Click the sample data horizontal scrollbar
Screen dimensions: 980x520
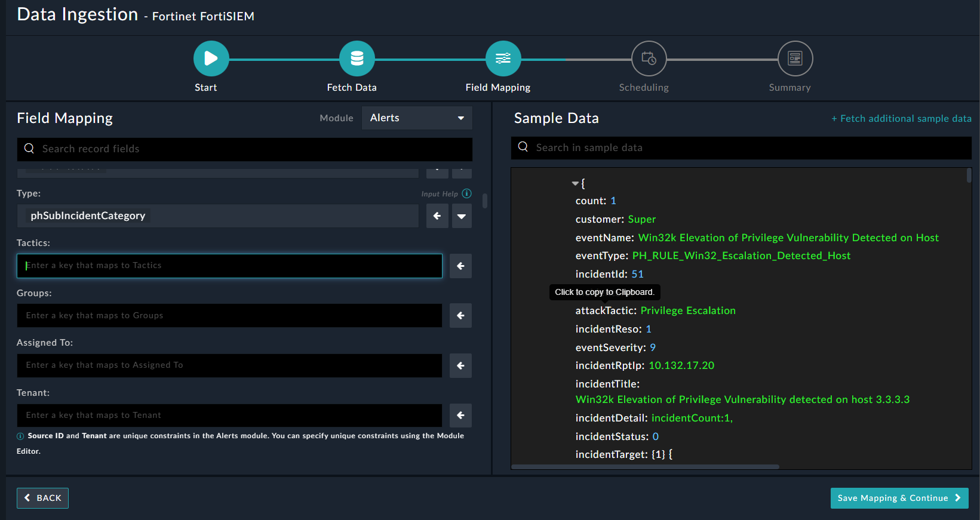(x=645, y=467)
